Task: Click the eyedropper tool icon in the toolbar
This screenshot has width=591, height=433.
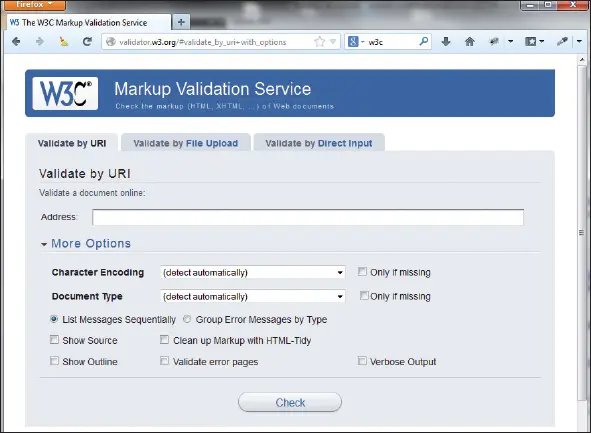Action: tap(562, 41)
